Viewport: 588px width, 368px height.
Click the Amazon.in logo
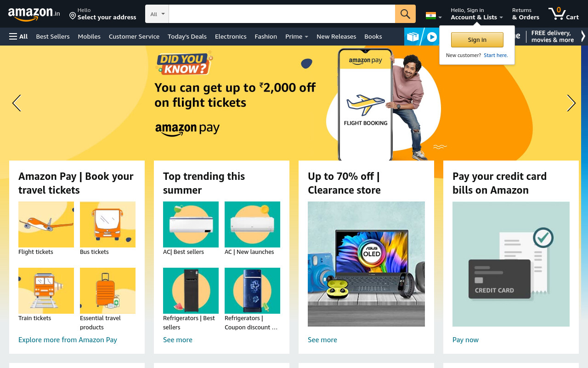pyautogui.click(x=34, y=14)
